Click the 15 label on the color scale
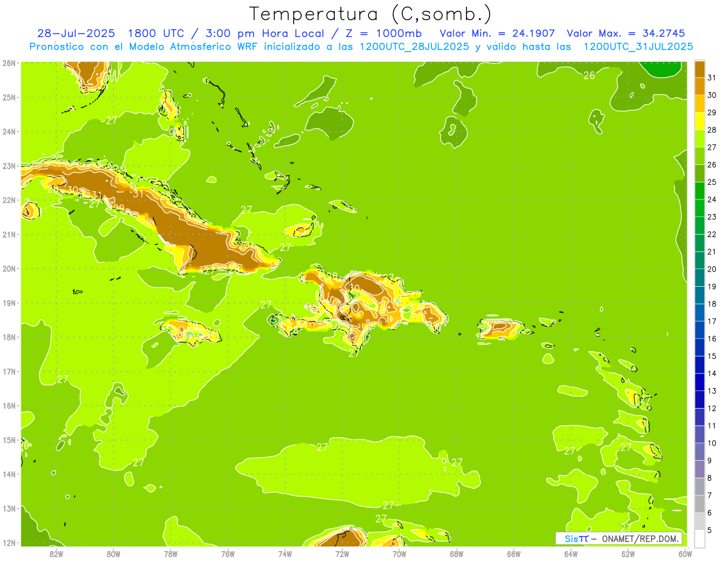Viewport: 728px width, 562px height. (712, 356)
